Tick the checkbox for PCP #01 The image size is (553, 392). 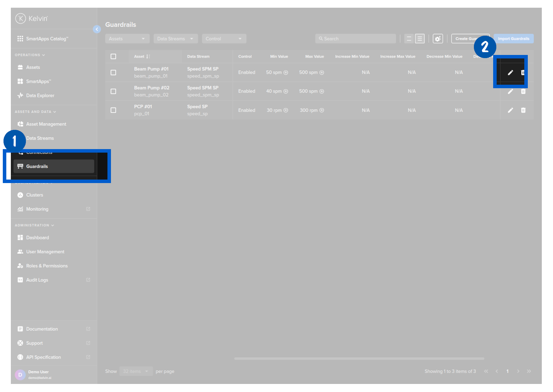pos(113,110)
